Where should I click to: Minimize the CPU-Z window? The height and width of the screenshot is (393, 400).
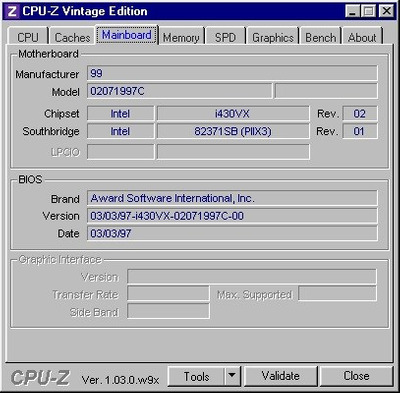[352, 11]
